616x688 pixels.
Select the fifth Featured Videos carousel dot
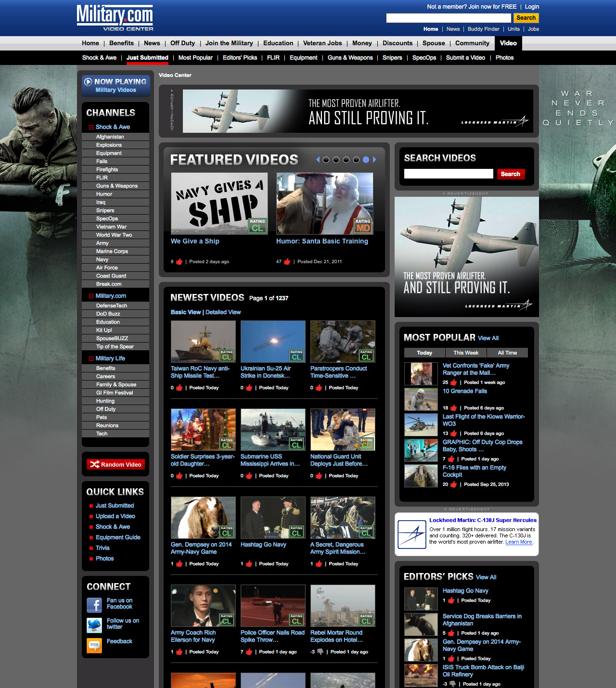click(x=366, y=160)
